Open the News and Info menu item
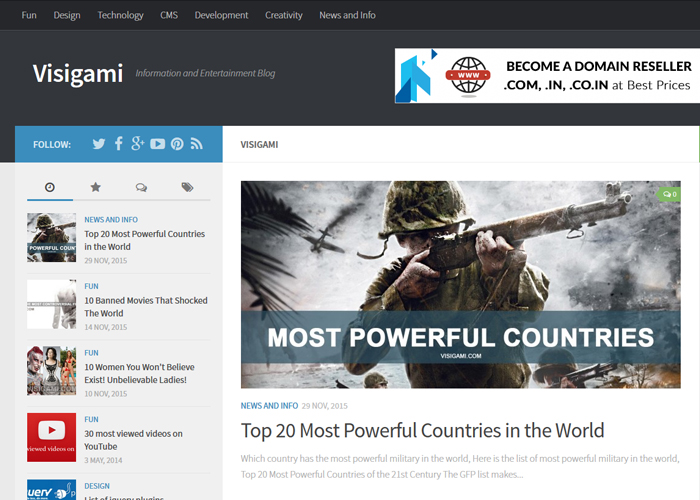The height and width of the screenshot is (500, 700). click(347, 15)
